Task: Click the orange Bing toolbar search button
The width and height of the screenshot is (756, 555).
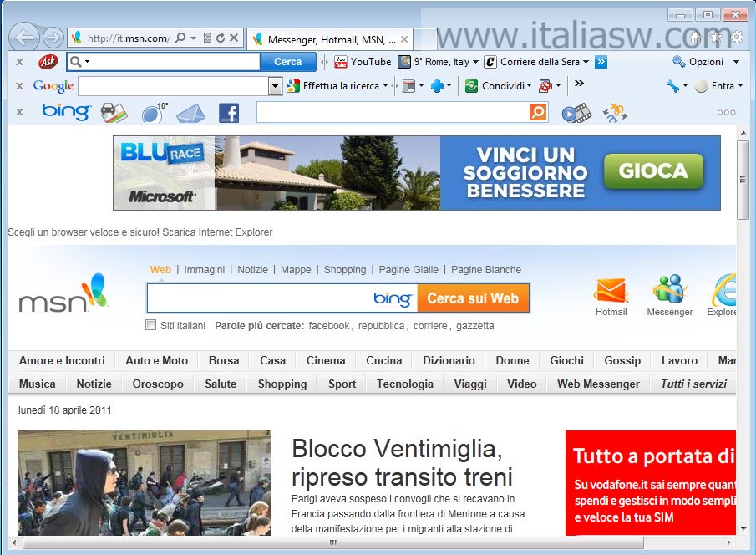Action: (x=538, y=113)
